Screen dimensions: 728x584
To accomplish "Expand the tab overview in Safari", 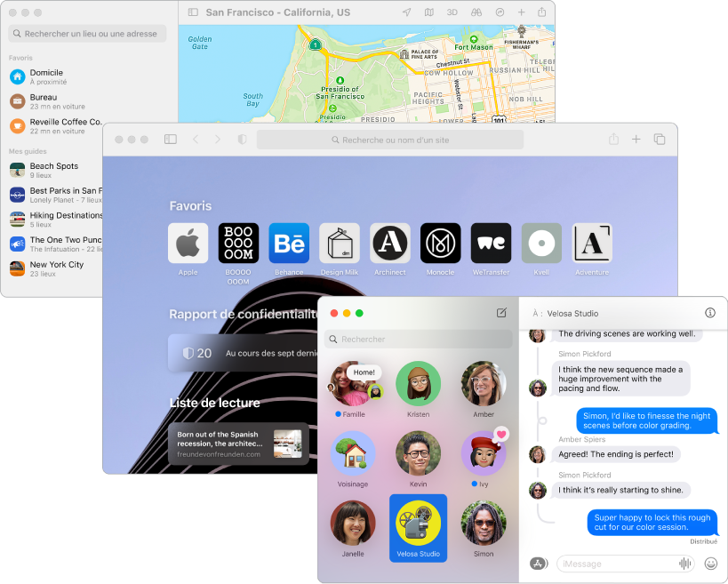I will pos(660,140).
